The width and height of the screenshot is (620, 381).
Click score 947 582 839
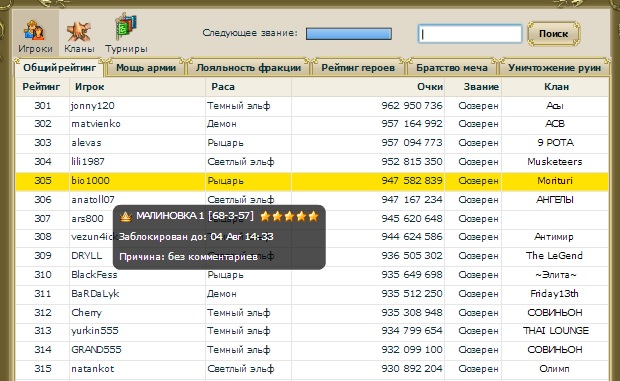click(412, 181)
